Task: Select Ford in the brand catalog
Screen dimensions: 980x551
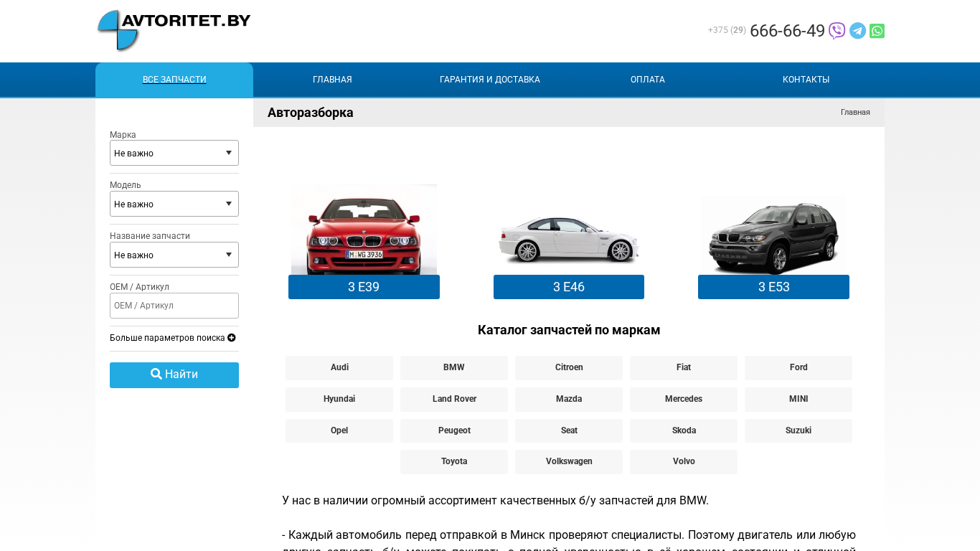Action: [798, 368]
